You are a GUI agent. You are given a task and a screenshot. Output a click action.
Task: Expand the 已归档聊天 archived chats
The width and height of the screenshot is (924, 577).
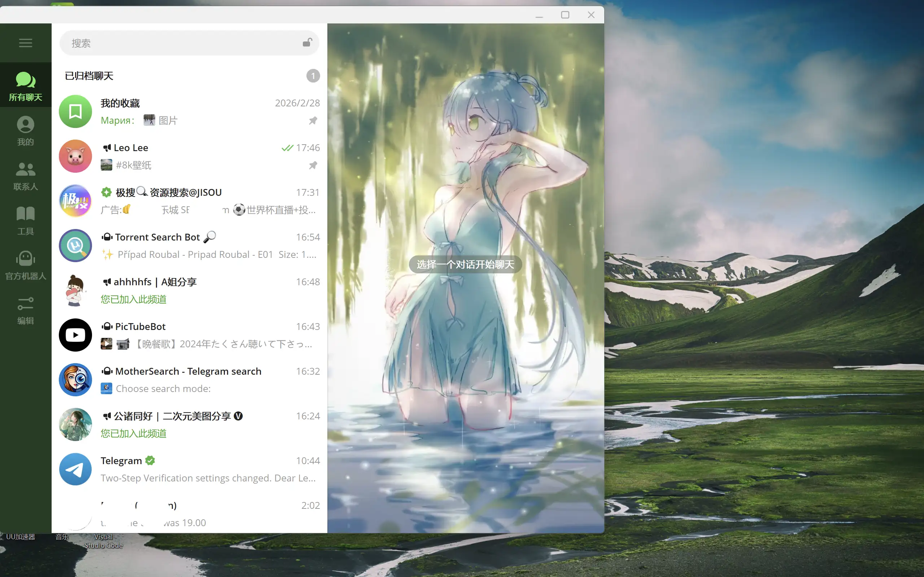coord(189,76)
